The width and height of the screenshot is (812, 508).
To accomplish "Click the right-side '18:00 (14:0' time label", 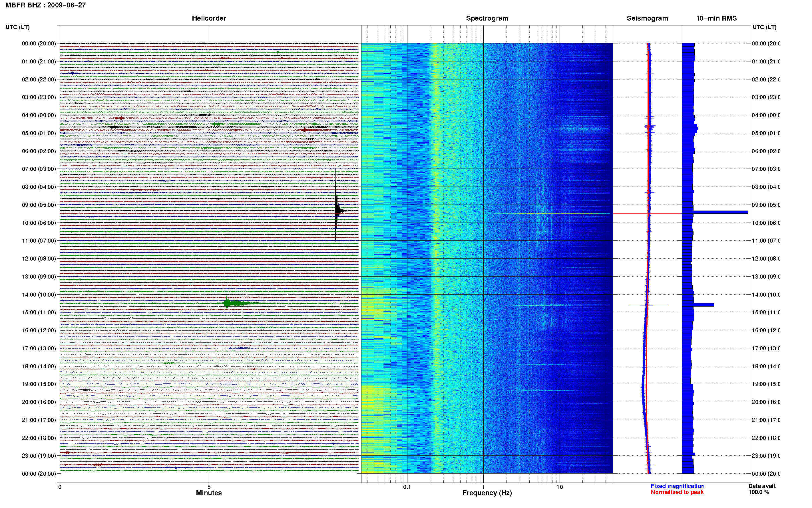I will [766, 366].
